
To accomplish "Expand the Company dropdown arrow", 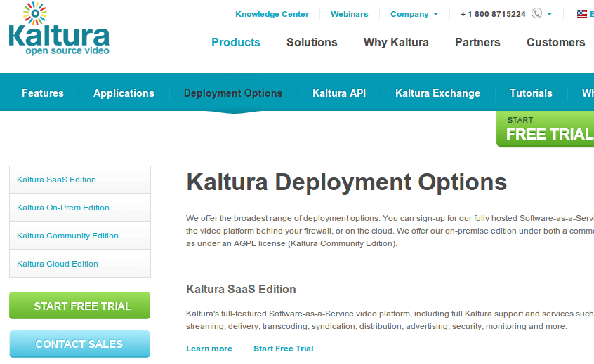I will tap(435, 14).
